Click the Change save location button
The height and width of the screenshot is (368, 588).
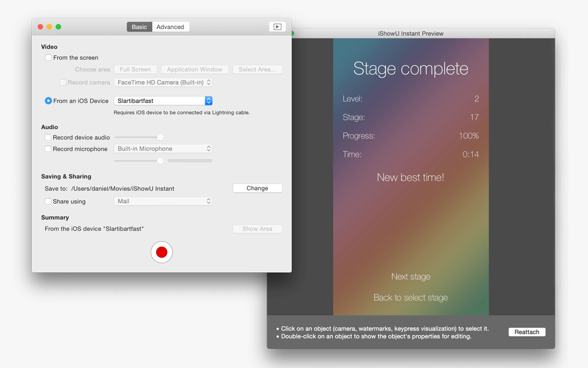(257, 188)
